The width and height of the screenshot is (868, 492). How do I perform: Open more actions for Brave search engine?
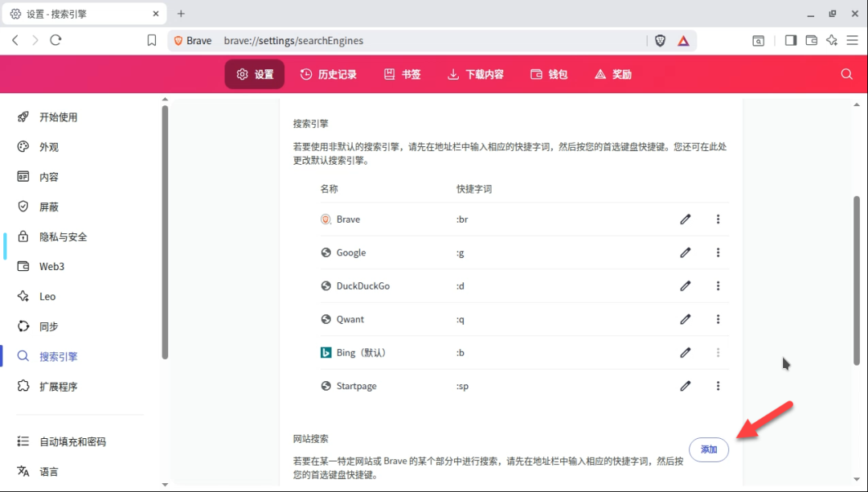point(718,219)
